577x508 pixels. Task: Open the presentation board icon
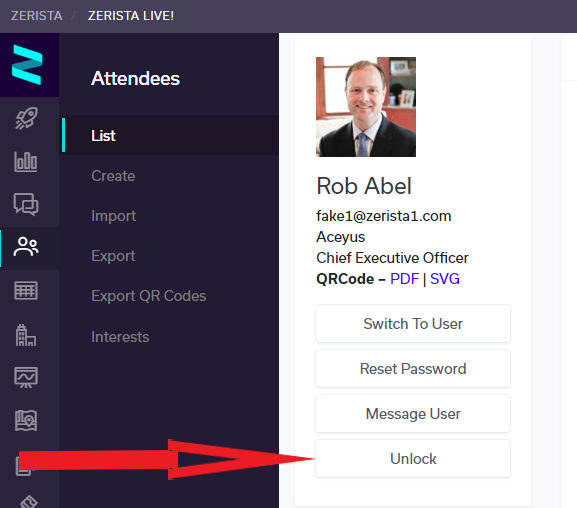26,377
